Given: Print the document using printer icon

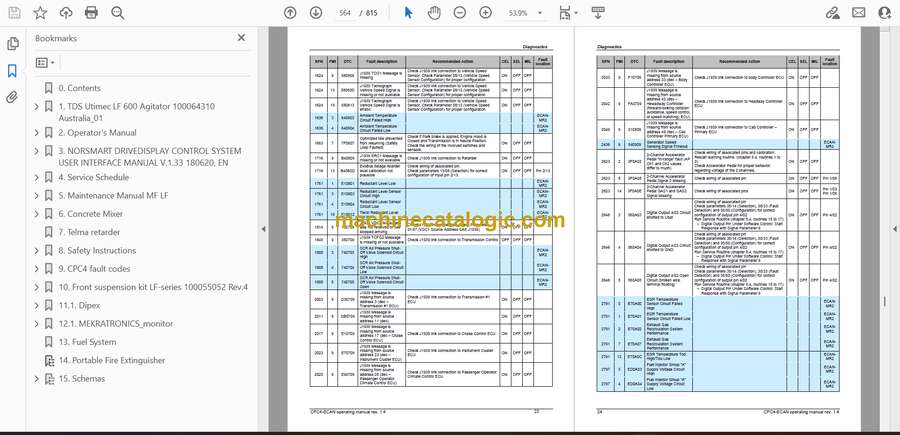Looking at the screenshot, I should (91, 13).
